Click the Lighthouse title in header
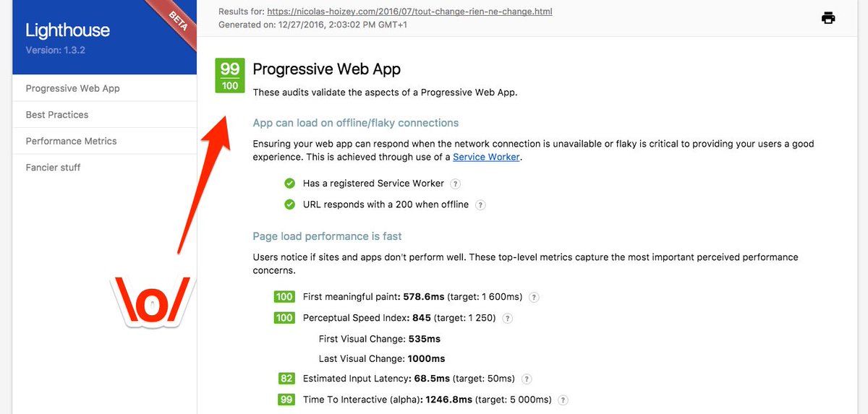868x414 pixels. pos(67,30)
